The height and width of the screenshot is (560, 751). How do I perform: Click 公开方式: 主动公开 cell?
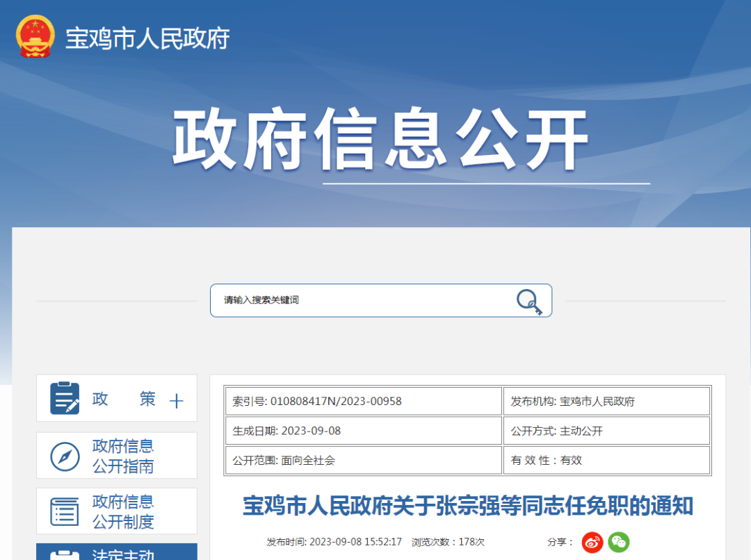[606, 431]
